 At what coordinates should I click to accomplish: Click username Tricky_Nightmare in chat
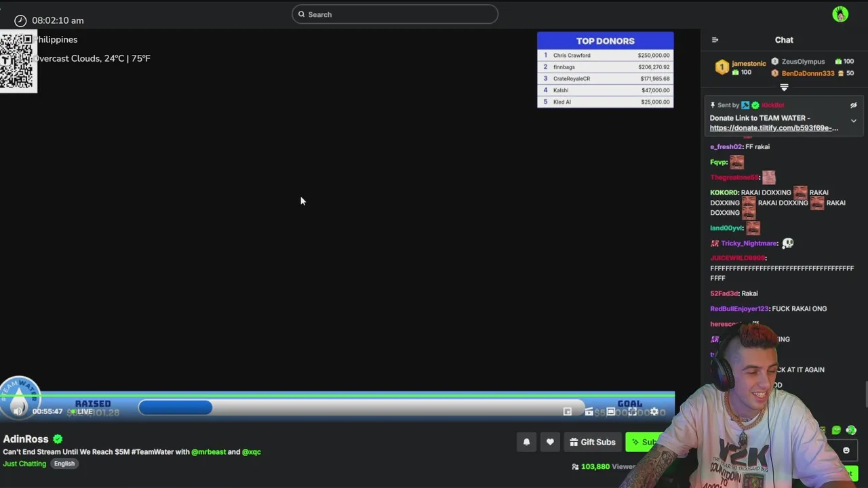tap(749, 243)
